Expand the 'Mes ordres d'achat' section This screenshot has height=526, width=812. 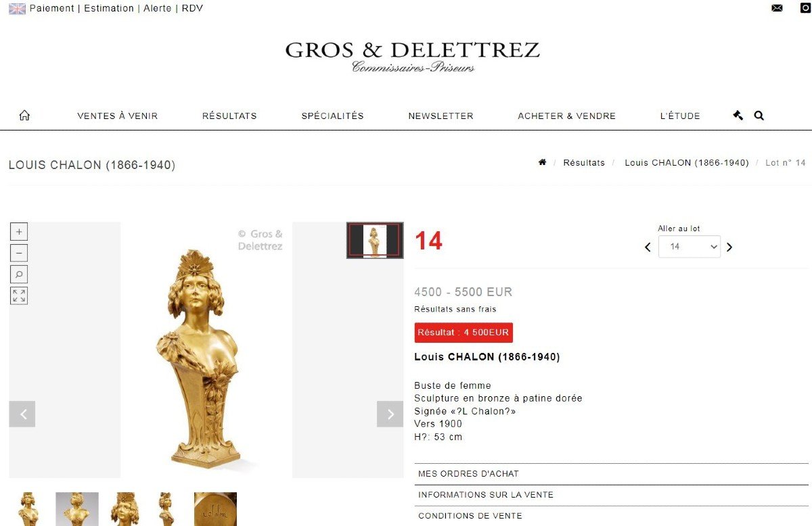click(611, 474)
